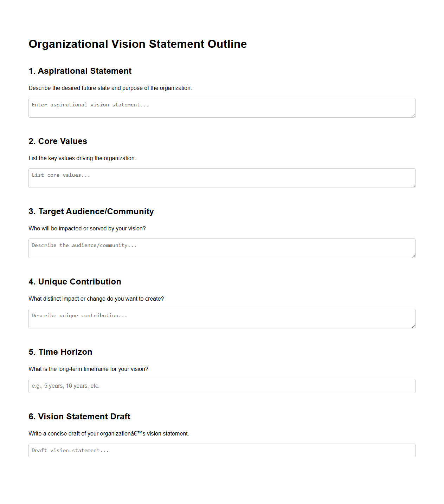This screenshot has height=504, width=444.
Task: Click the resize grip of aspirational statement box
Action: click(x=413, y=116)
